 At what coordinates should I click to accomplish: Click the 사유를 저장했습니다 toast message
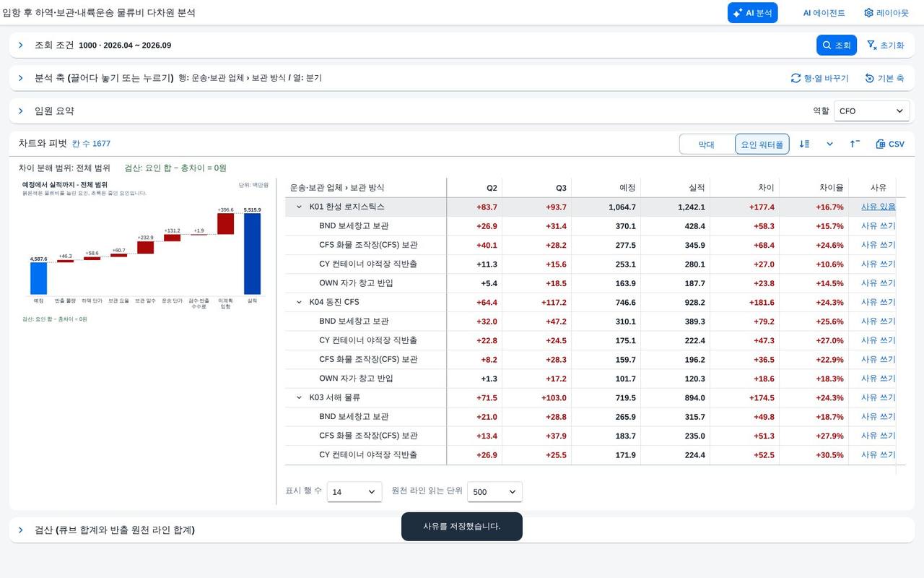[x=462, y=526]
